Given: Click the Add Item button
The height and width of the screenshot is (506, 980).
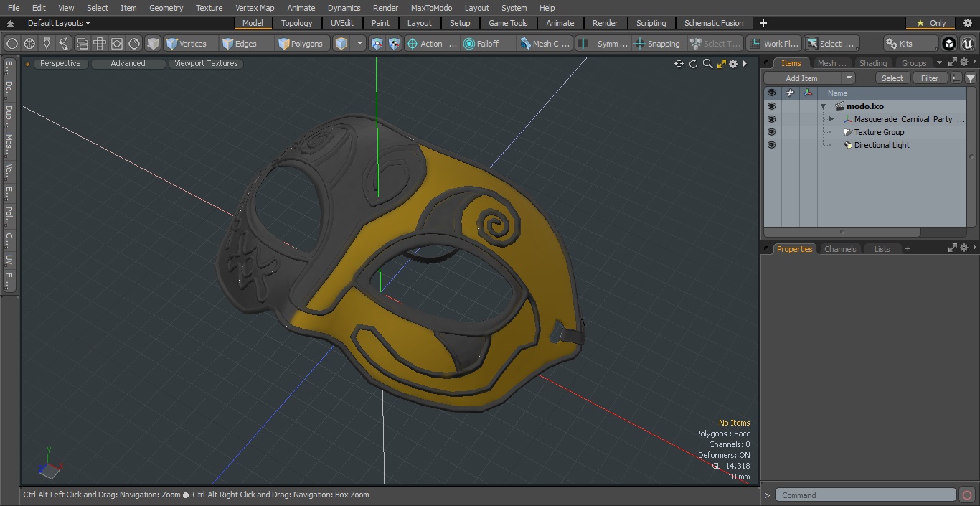Looking at the screenshot, I should (802, 78).
